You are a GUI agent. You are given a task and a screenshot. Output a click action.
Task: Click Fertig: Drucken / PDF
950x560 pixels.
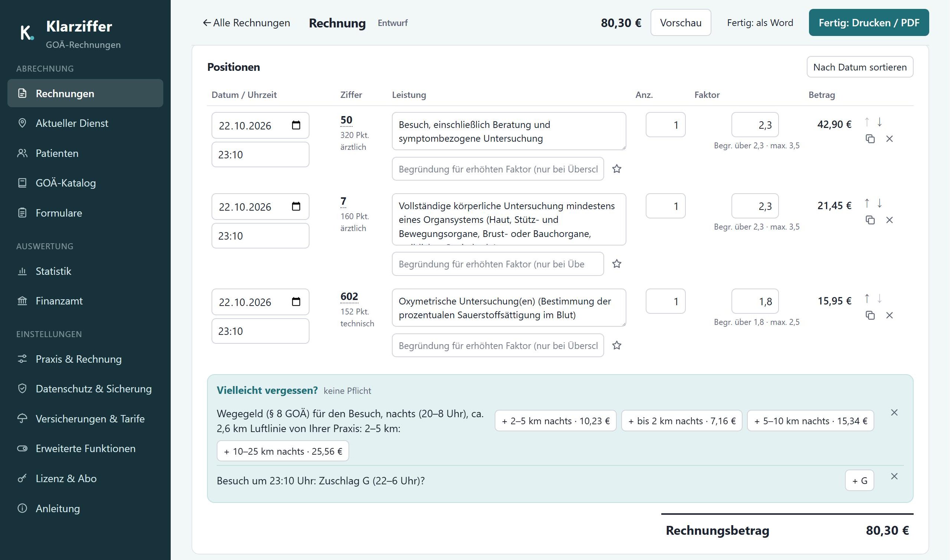tap(869, 23)
